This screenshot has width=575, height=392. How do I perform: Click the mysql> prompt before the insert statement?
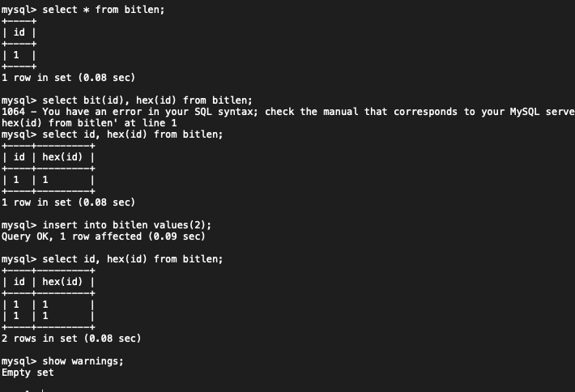(19, 225)
